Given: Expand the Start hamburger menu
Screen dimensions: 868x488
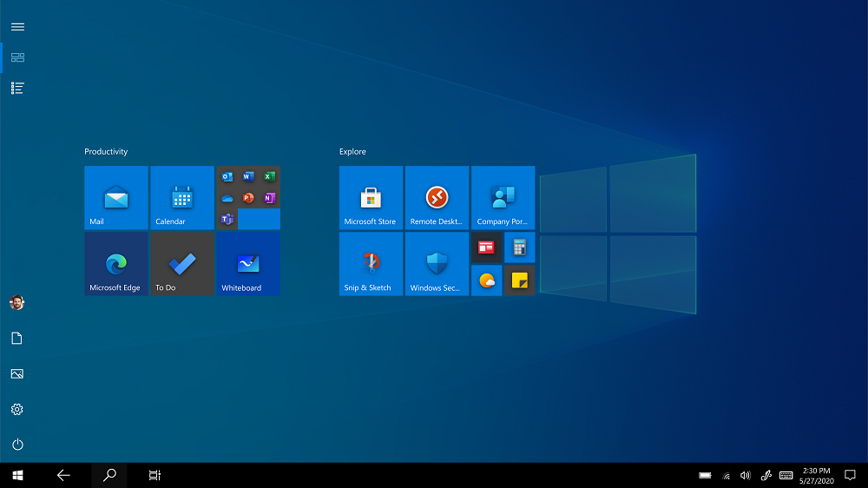Looking at the screenshot, I should (17, 27).
